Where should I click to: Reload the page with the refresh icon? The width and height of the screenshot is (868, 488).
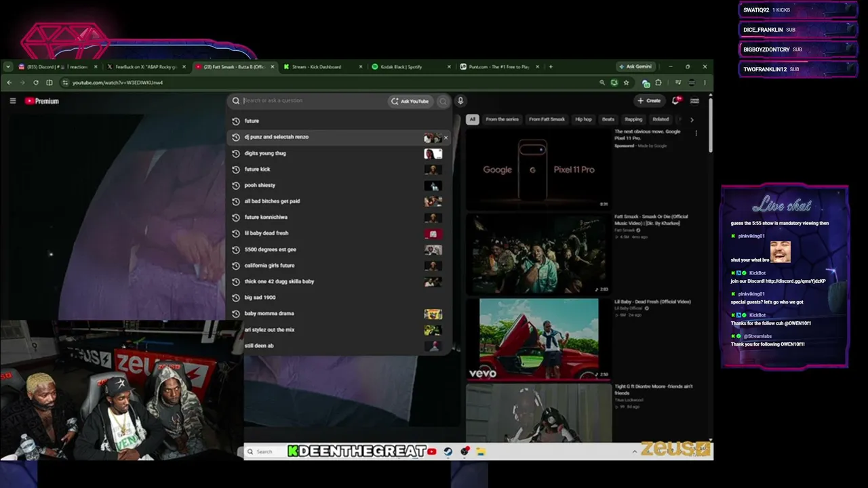pos(36,83)
